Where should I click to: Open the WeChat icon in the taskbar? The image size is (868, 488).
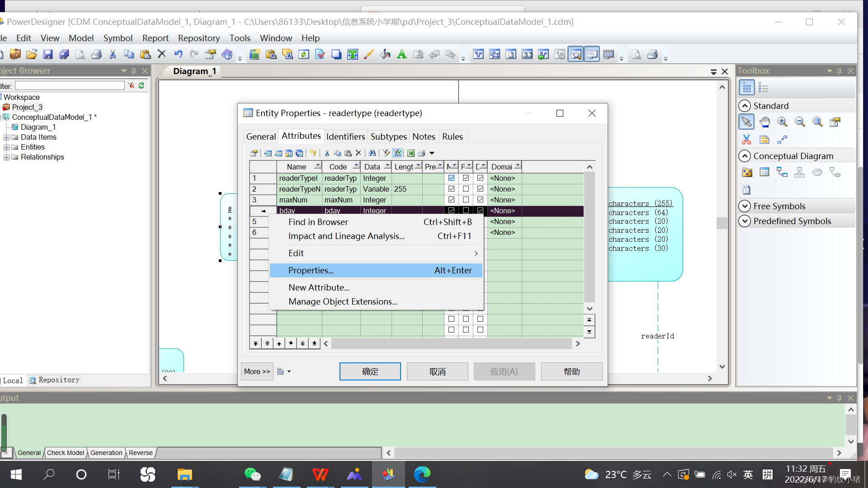coord(252,474)
